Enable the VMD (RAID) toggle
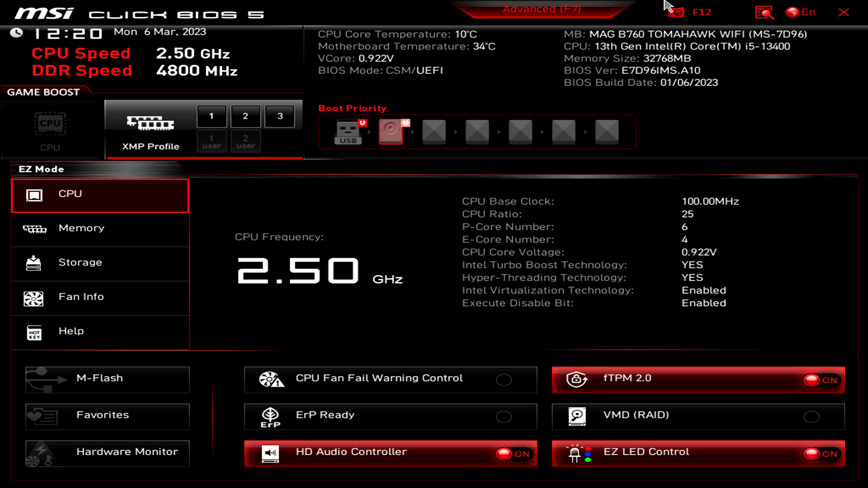The height and width of the screenshot is (488, 868). coord(811,417)
